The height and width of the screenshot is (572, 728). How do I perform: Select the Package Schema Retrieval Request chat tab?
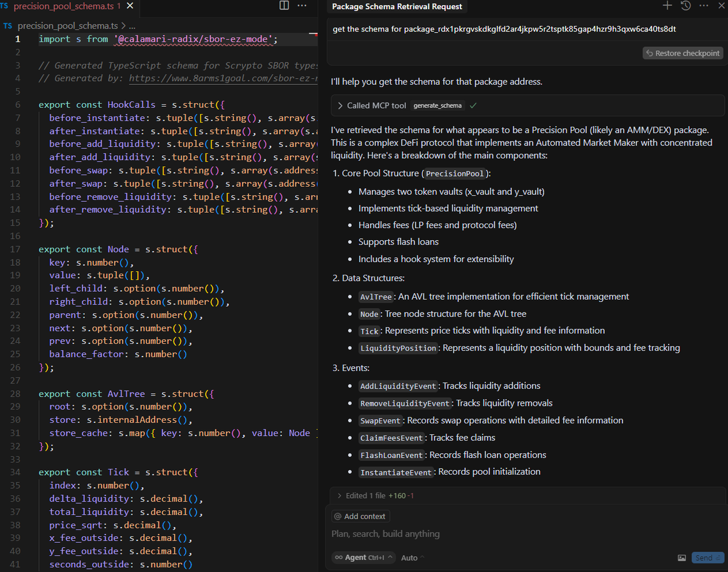click(397, 7)
